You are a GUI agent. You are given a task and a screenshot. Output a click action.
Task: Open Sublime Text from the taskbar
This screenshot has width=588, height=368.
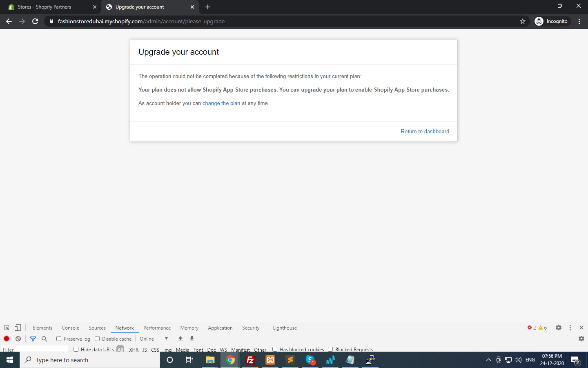click(290, 360)
